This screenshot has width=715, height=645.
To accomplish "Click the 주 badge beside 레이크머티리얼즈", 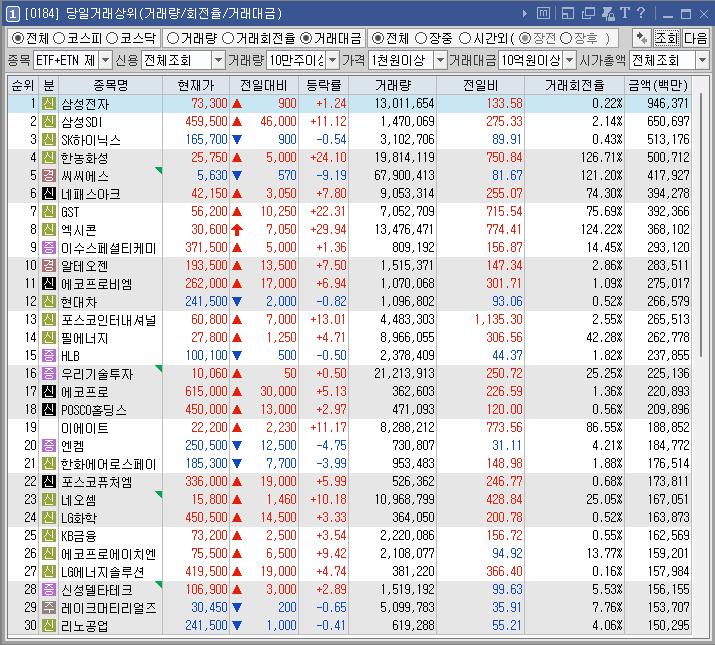I will pyautogui.click(x=49, y=608).
